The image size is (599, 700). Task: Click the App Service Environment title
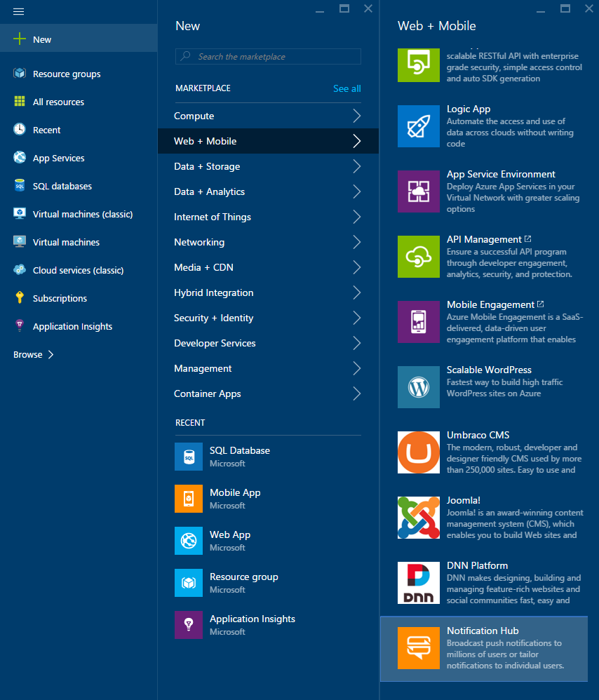coord(501,174)
